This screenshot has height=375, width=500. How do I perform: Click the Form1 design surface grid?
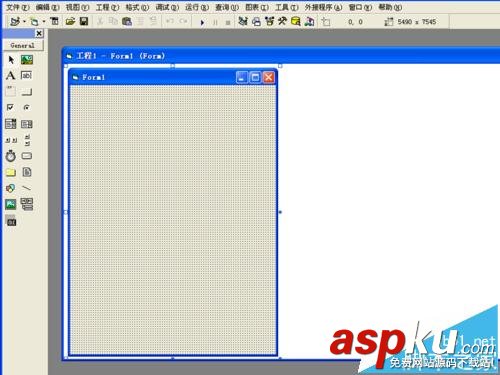(173, 220)
